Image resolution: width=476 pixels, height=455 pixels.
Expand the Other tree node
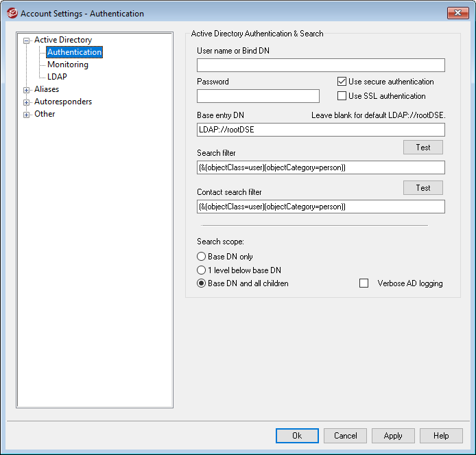click(x=27, y=115)
